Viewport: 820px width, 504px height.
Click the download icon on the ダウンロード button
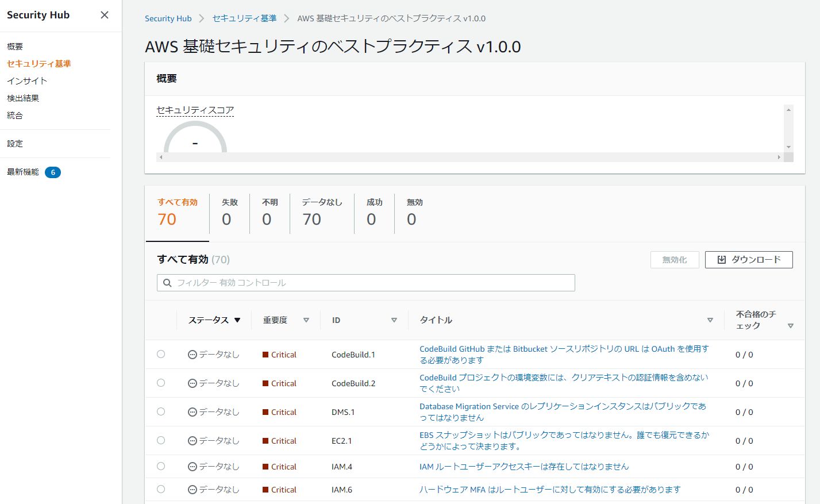(x=722, y=260)
